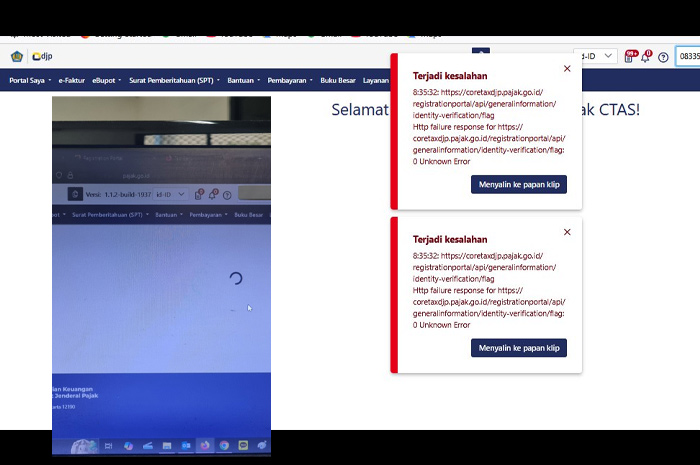Click the djp logo beside the emblem
Image resolution: width=700 pixels, height=465 pixels.
[x=42, y=56]
